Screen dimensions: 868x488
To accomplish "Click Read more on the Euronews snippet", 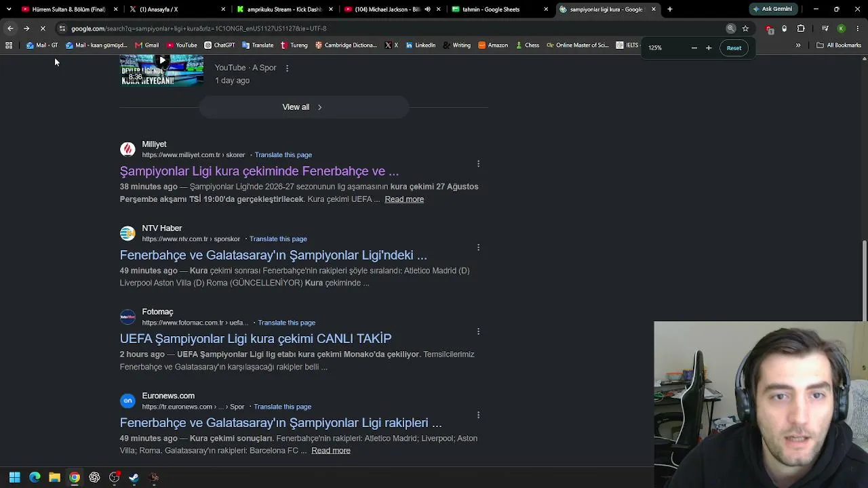I will [x=331, y=451].
